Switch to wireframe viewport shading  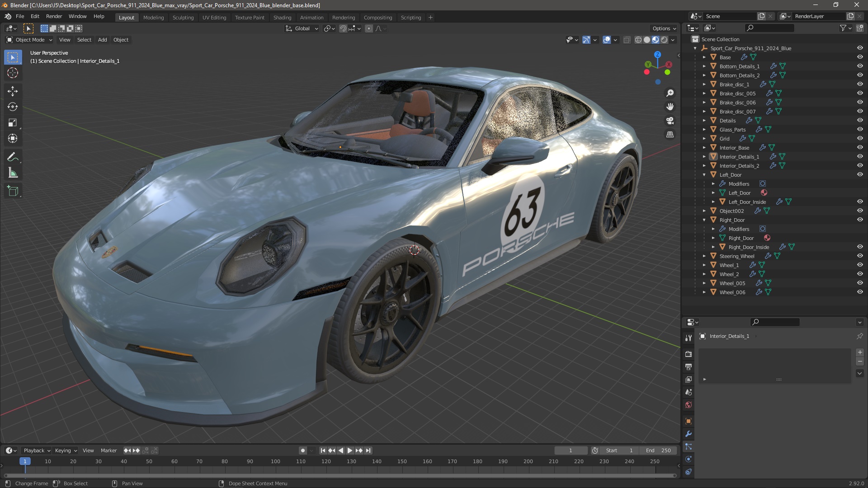pos(638,40)
